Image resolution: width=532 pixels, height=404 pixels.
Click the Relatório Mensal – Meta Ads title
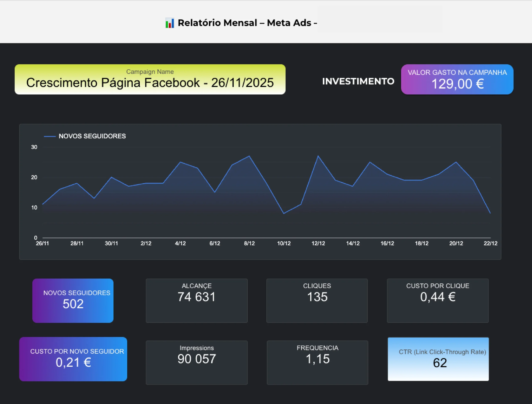pyautogui.click(x=247, y=23)
